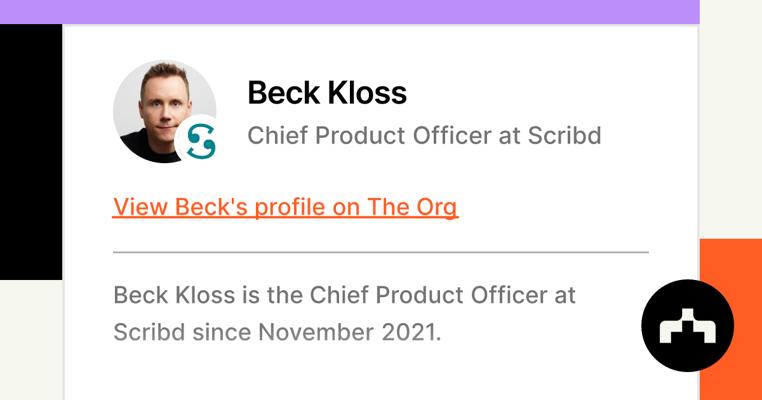Click the "Beck Kloss" name heading
This screenshot has width=762, height=400.
click(327, 93)
